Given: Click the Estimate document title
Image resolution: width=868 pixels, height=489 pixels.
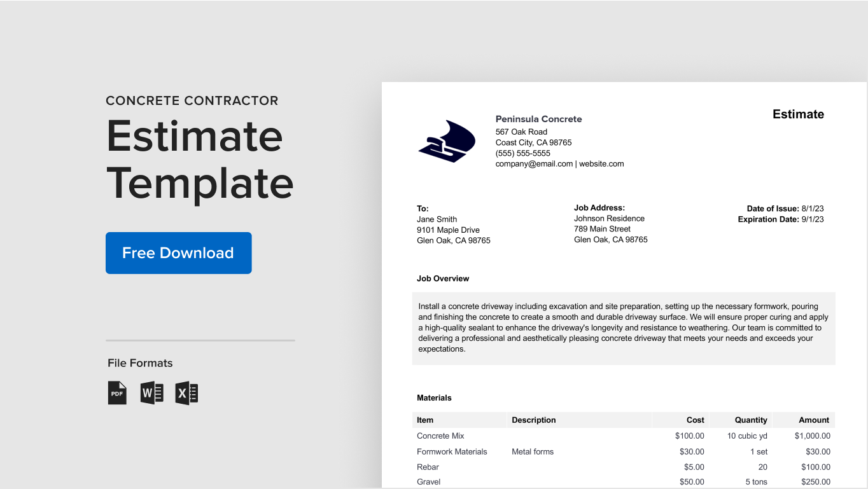Looking at the screenshot, I should coord(798,114).
